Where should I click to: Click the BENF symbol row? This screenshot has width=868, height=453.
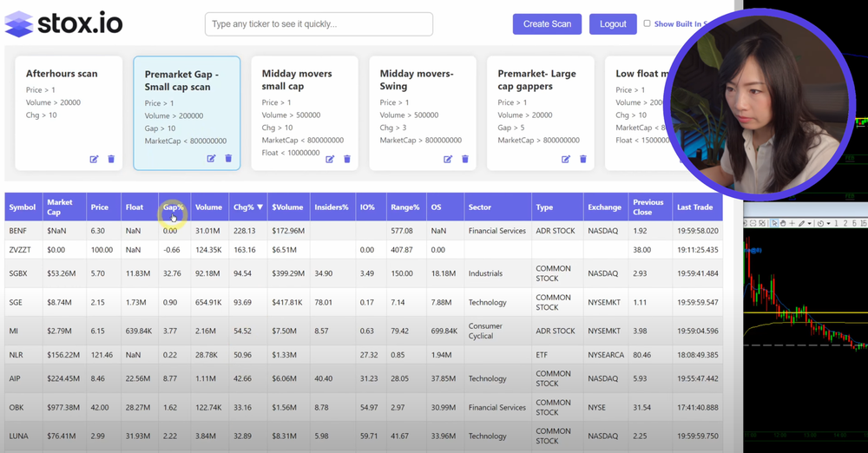click(364, 230)
